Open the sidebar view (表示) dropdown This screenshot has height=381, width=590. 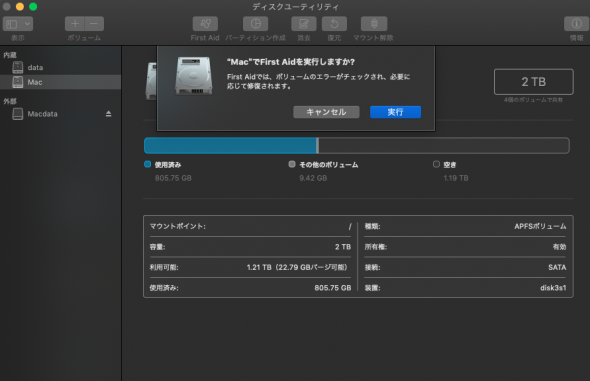click(x=18, y=24)
